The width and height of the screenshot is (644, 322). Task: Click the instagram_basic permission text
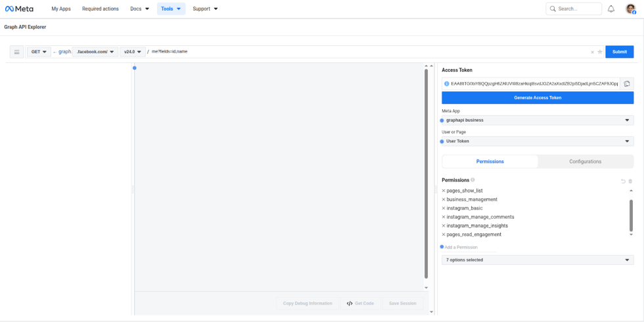[465, 208]
